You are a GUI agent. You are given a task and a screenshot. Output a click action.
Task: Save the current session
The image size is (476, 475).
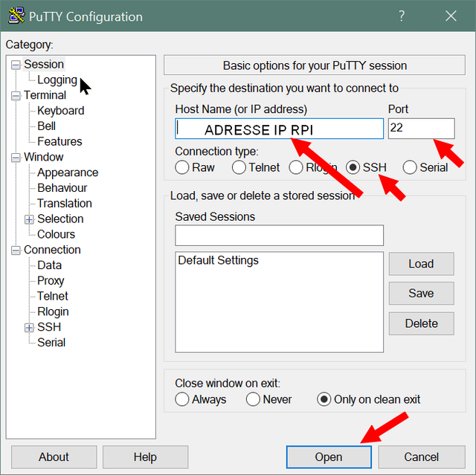coord(422,294)
